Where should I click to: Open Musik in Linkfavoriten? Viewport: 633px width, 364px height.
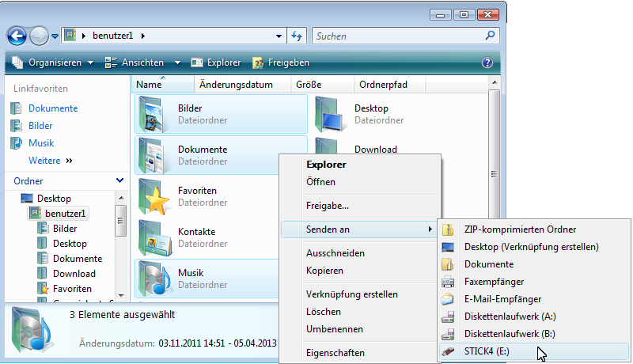(41, 143)
